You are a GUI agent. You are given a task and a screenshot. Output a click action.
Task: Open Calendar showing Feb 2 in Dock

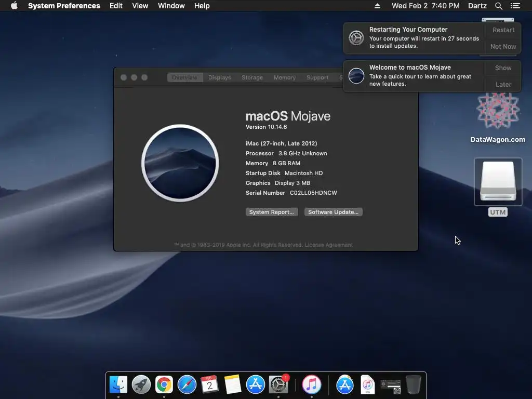(209, 384)
